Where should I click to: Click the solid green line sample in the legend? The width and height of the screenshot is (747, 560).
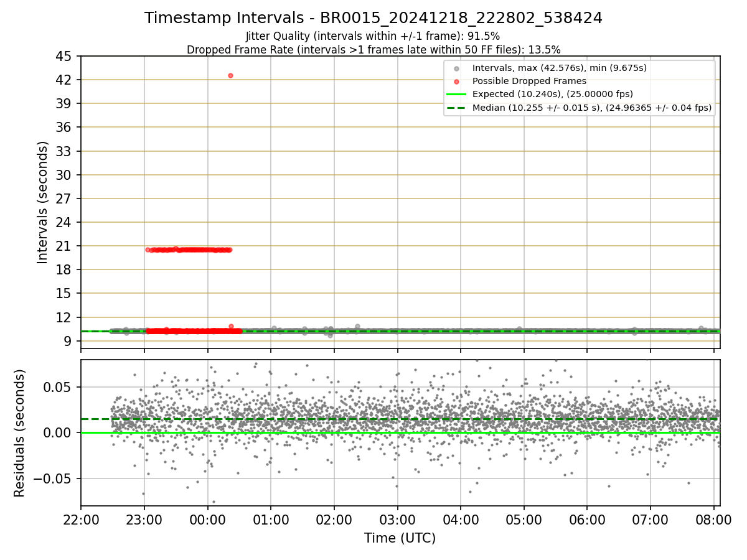pyautogui.click(x=456, y=95)
